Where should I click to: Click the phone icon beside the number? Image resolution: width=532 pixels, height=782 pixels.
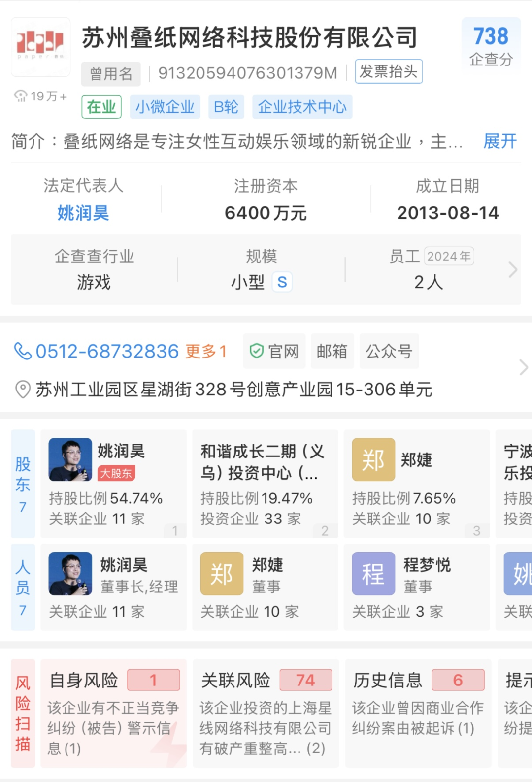coord(23,351)
